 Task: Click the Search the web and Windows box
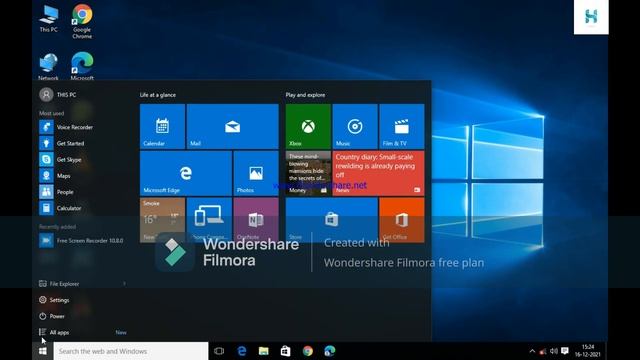[131, 351]
